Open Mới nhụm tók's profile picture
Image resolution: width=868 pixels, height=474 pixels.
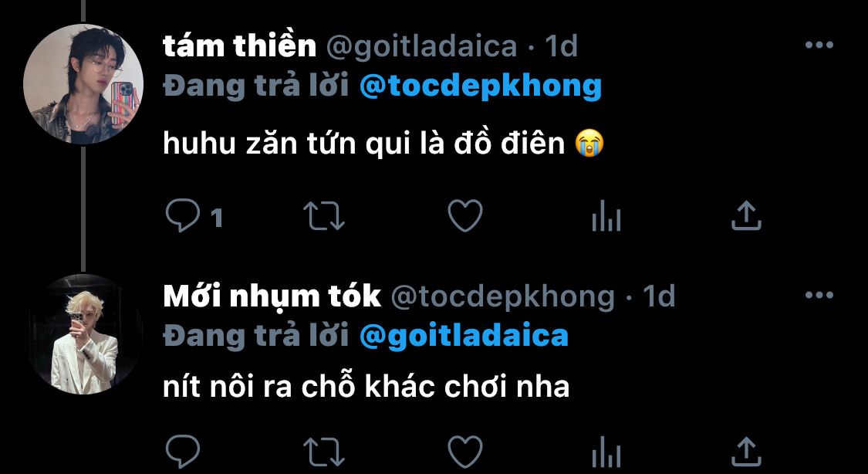[83, 334]
